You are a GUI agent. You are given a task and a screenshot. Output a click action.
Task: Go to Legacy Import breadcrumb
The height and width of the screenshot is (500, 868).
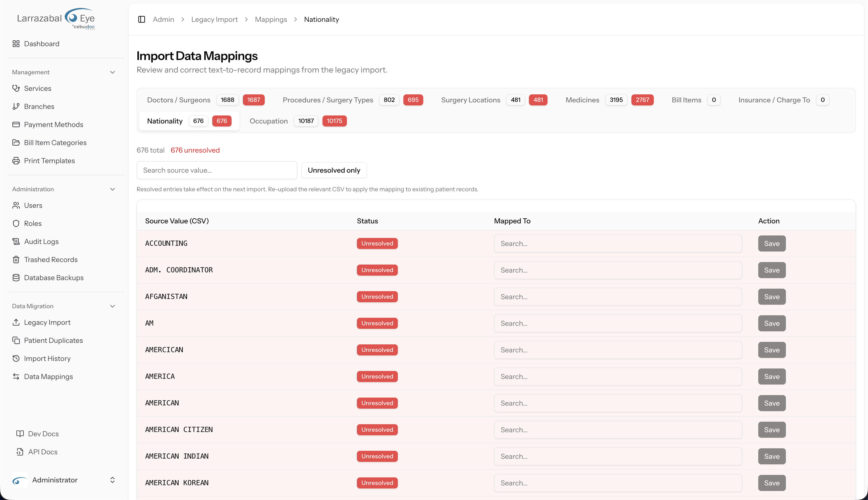(x=214, y=19)
